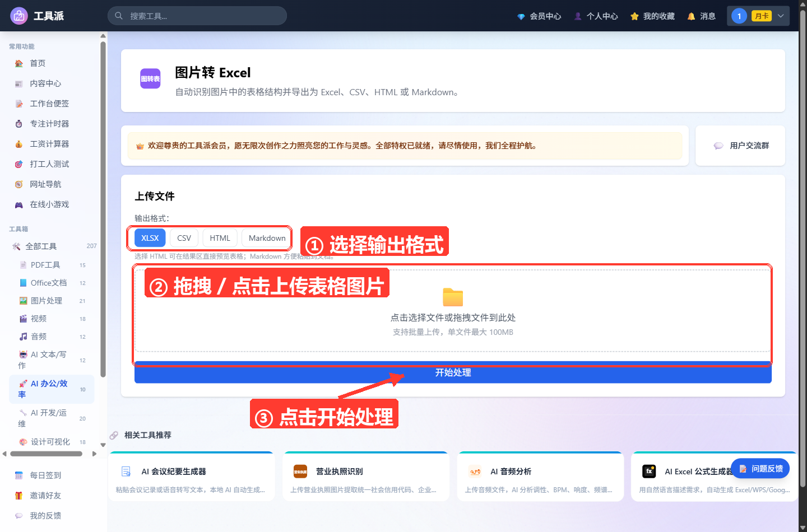Click the 营业执照识别 card icon
This screenshot has height=532, width=807.
pos(300,472)
